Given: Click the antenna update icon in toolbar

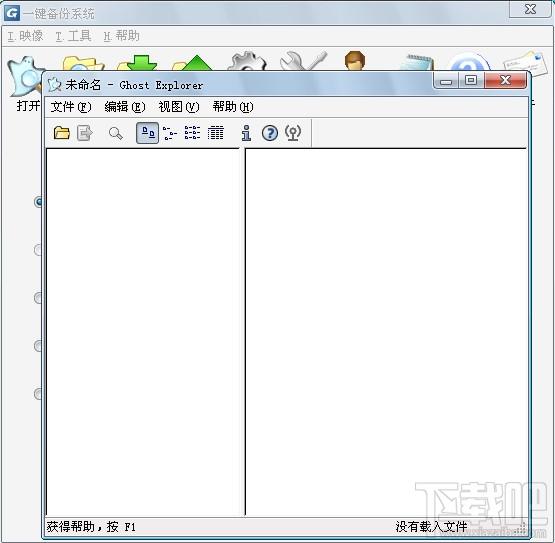Looking at the screenshot, I should (x=293, y=133).
